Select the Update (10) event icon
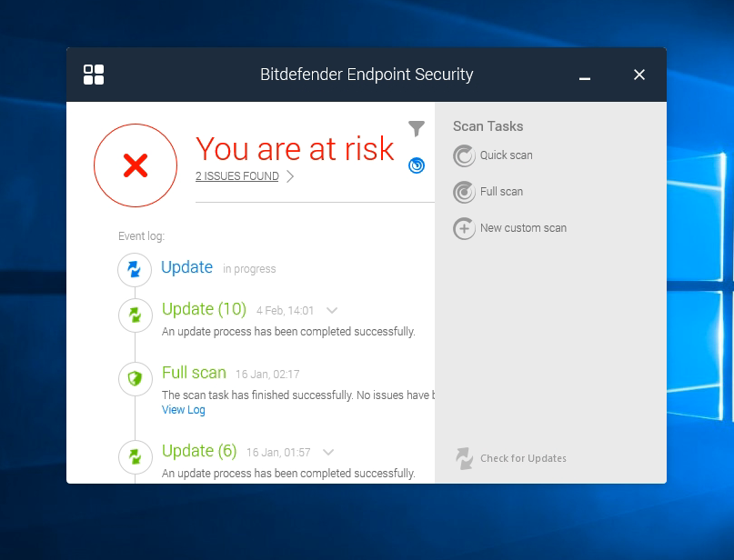Screen dimensions: 734x560 point(135,315)
